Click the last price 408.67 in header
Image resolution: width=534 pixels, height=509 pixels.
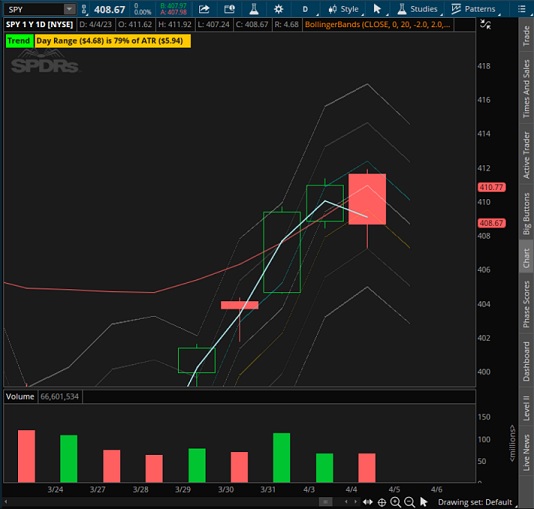coord(110,10)
